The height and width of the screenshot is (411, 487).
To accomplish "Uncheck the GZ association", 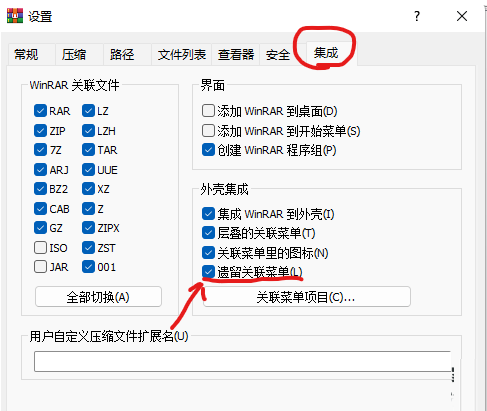I will [40, 228].
